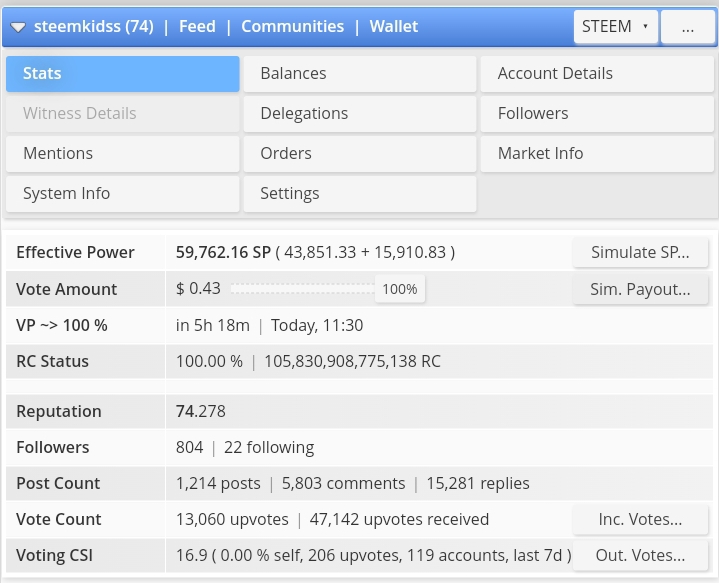Open the Out. Votes button
This screenshot has width=719, height=583.
coord(640,556)
